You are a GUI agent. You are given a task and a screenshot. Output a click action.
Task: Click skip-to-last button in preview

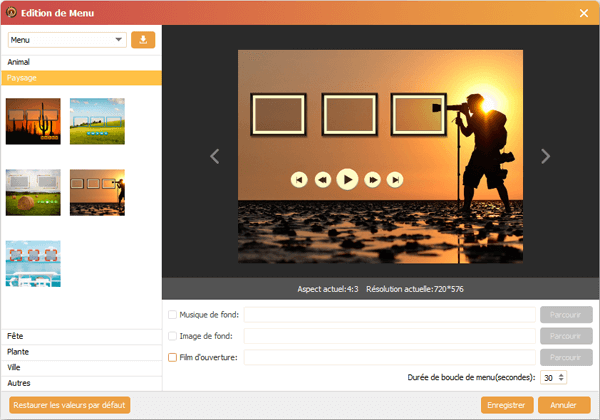(396, 179)
